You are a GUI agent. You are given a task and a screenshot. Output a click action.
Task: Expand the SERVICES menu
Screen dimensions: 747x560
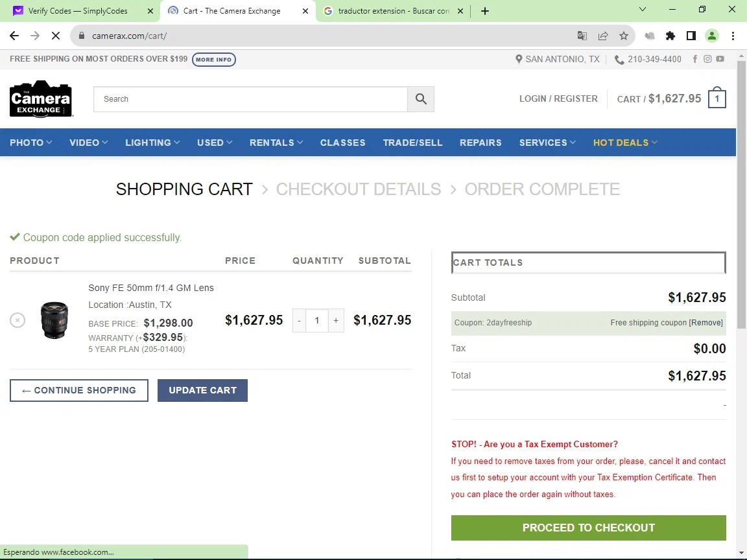(547, 143)
